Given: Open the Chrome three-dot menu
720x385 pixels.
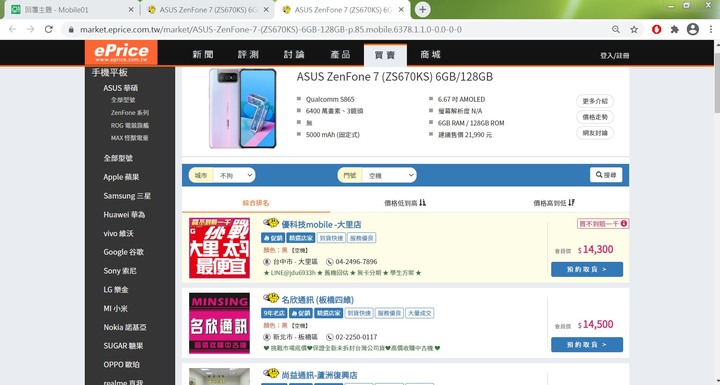Looking at the screenshot, I should 711,29.
